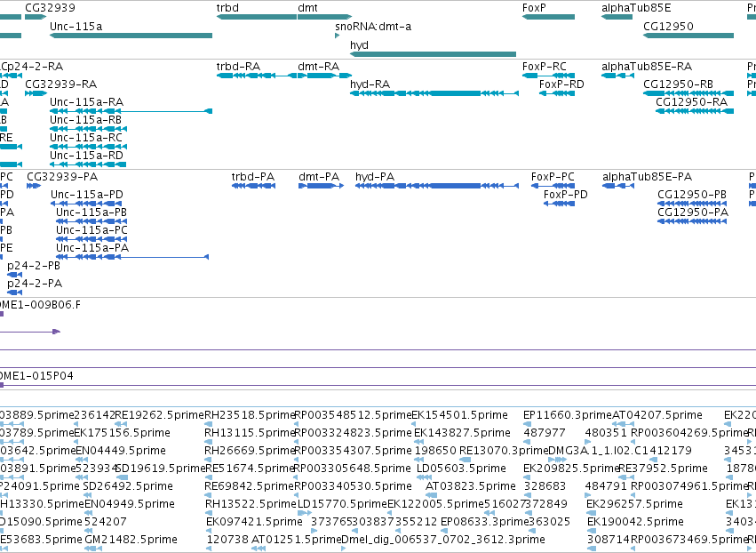Click the RE51674.5prime EST label

click(250, 469)
